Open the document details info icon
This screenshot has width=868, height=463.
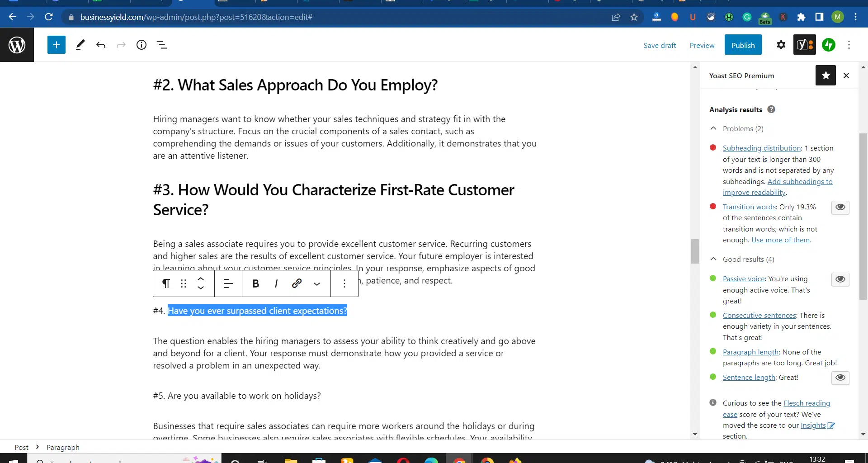coord(142,45)
